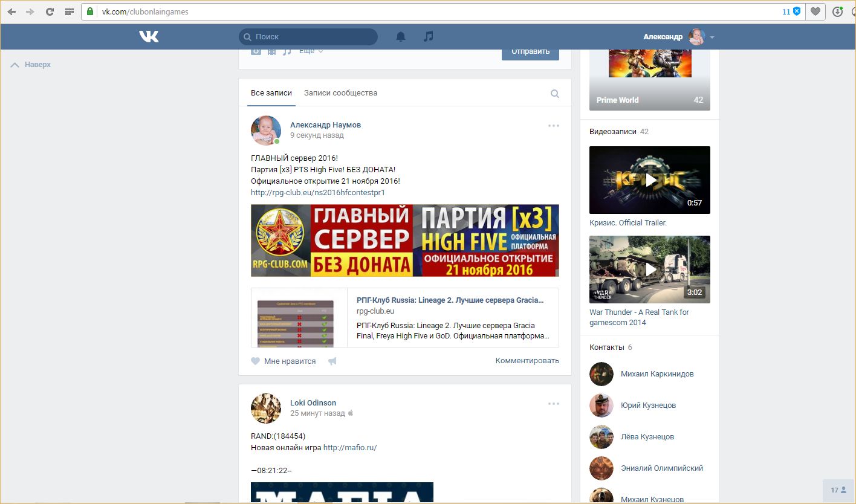Reload the page with the refresh icon
856x504 pixels.
coord(50,11)
